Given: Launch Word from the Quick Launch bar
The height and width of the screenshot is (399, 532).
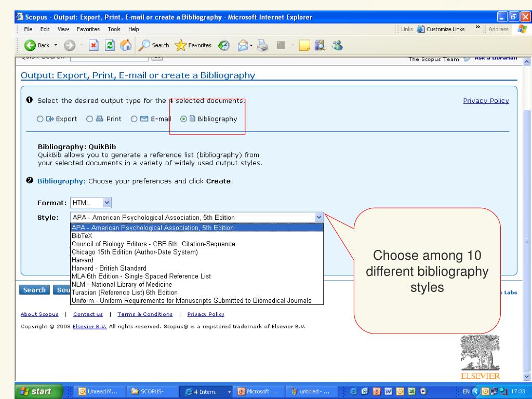Looking at the screenshot, I should tap(388, 391).
